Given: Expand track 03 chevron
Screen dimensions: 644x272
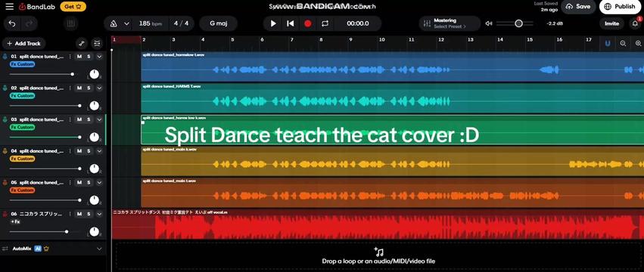Looking at the screenshot, I should tap(99, 119).
